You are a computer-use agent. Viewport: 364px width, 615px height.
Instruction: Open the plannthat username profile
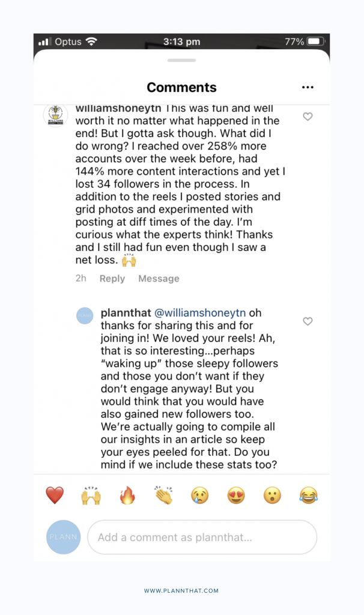[x=126, y=313]
